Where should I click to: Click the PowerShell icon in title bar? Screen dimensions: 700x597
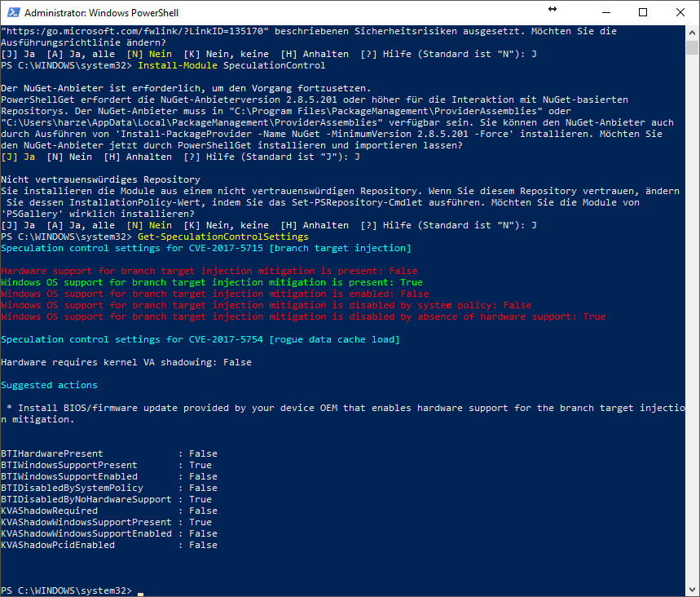tap(13, 12)
